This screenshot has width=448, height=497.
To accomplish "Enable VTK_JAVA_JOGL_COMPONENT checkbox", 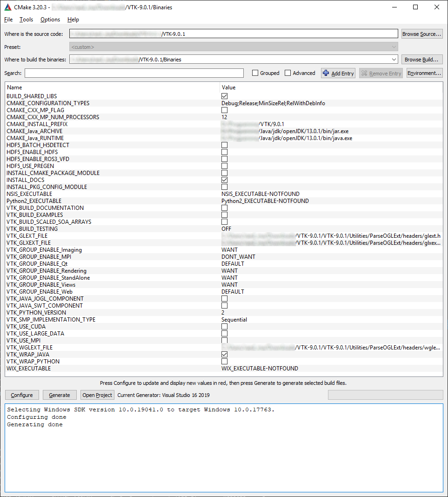I will point(224,299).
